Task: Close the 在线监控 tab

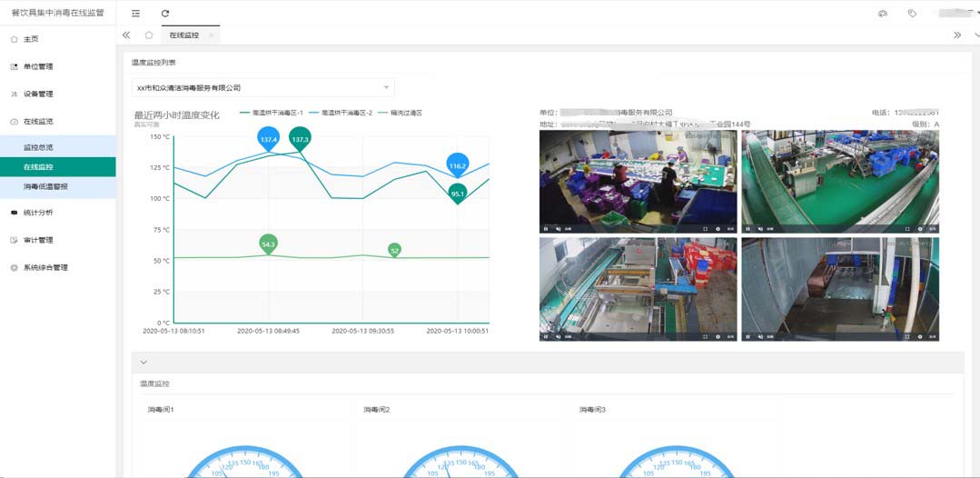Action: (x=212, y=35)
